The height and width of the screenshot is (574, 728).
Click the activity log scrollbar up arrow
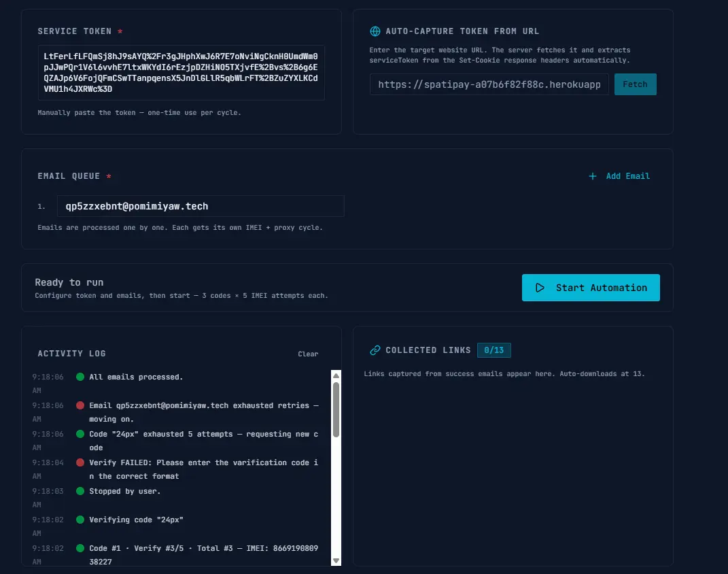click(x=336, y=375)
